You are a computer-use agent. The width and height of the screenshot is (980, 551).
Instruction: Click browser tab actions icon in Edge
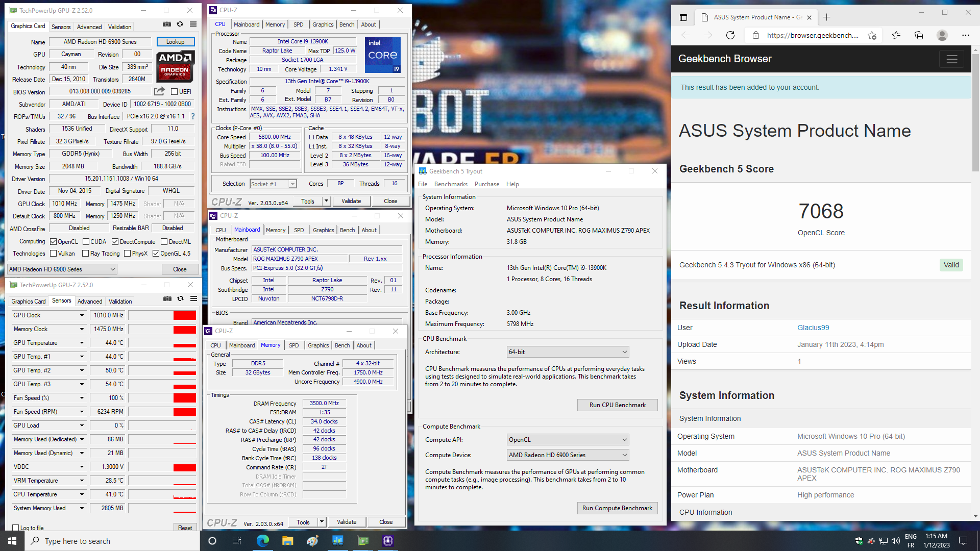click(683, 17)
